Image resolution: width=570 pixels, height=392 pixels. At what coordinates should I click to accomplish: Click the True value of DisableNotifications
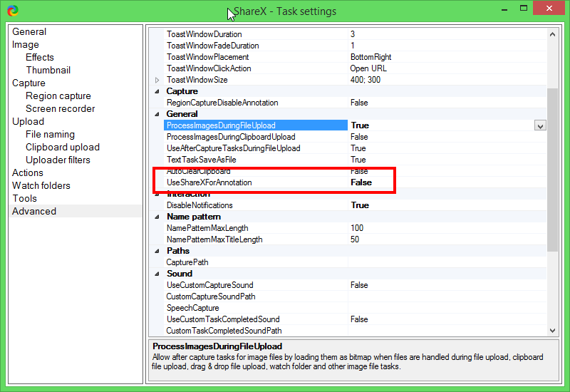[360, 205]
